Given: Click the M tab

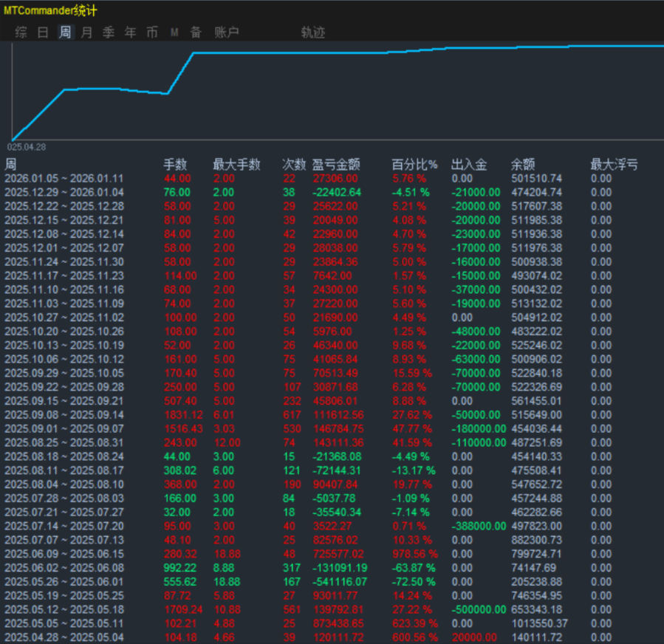Looking at the screenshot, I should [x=174, y=32].
